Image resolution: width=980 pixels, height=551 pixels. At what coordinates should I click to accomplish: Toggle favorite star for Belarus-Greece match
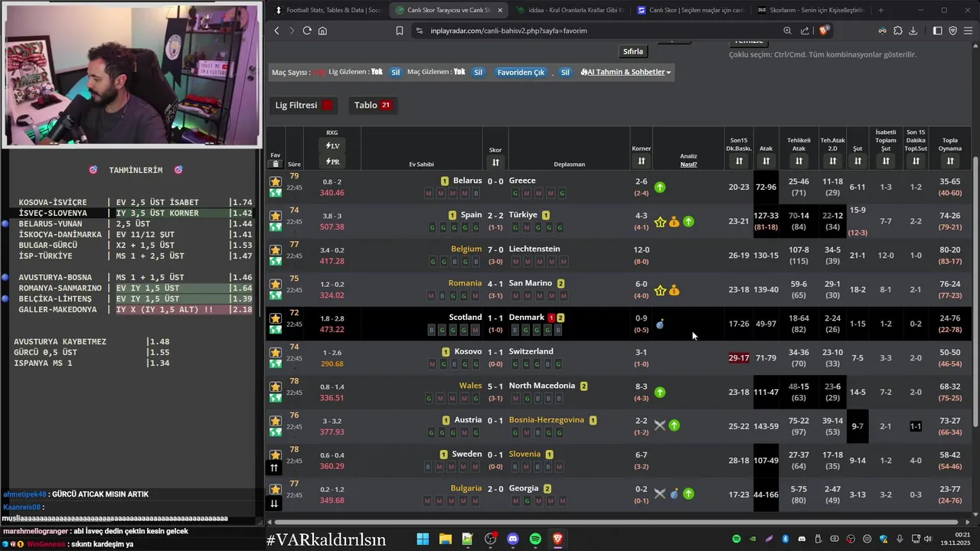276,182
